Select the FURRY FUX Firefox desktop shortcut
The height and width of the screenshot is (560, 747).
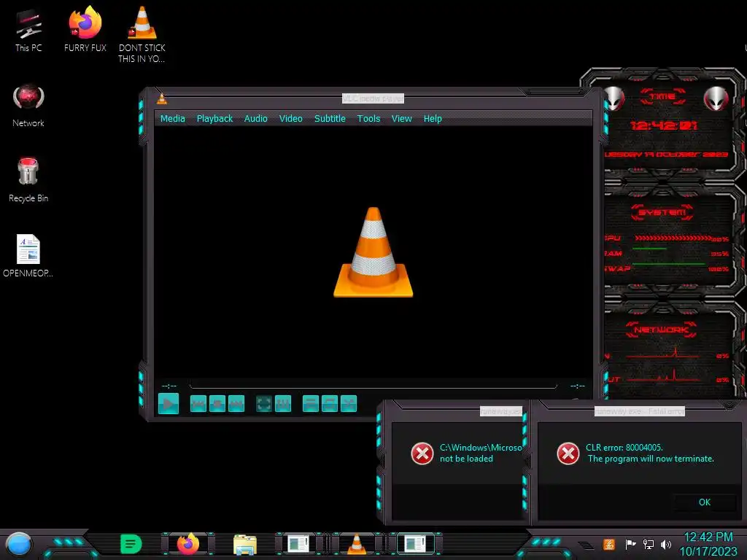(85, 28)
